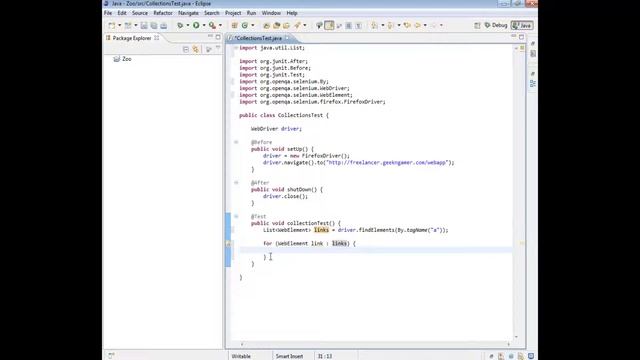The image size is (640, 360).
Task: Click the New Java Package icon
Action: click(x=234, y=25)
